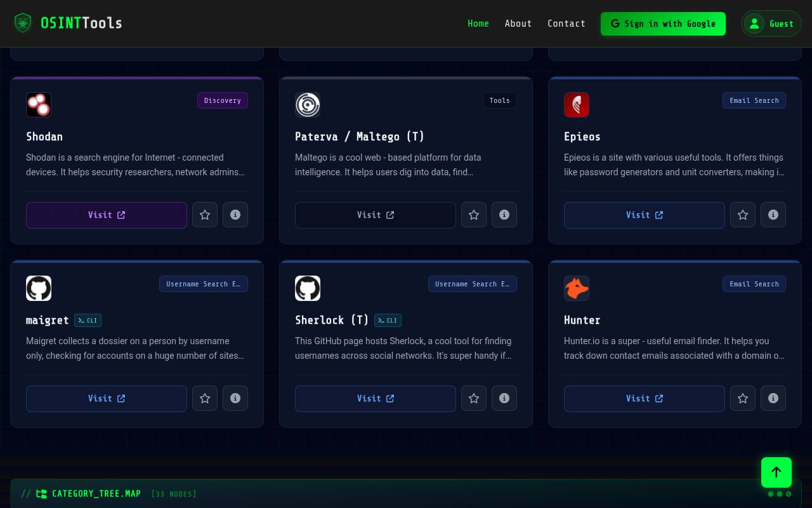
Task: Visit the Sherlock GitHub page
Action: [376, 399]
